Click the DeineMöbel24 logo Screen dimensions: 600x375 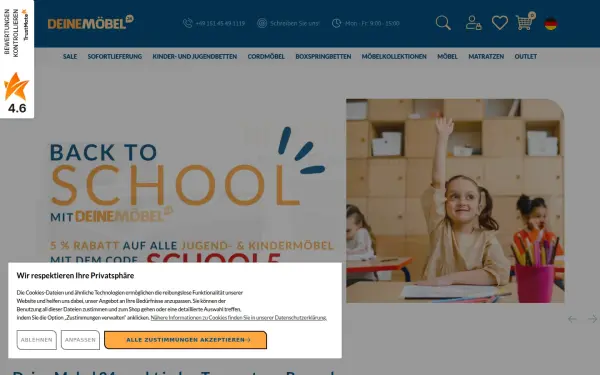click(91, 22)
